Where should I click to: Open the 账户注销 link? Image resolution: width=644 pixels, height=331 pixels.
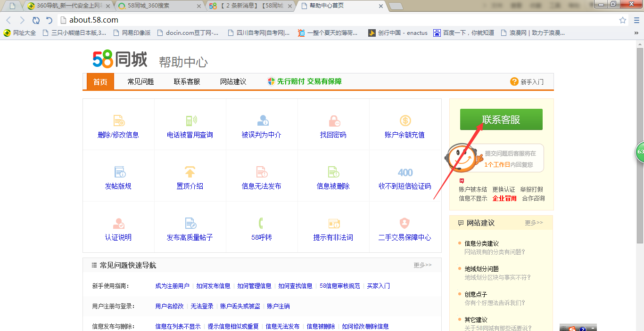click(278, 306)
